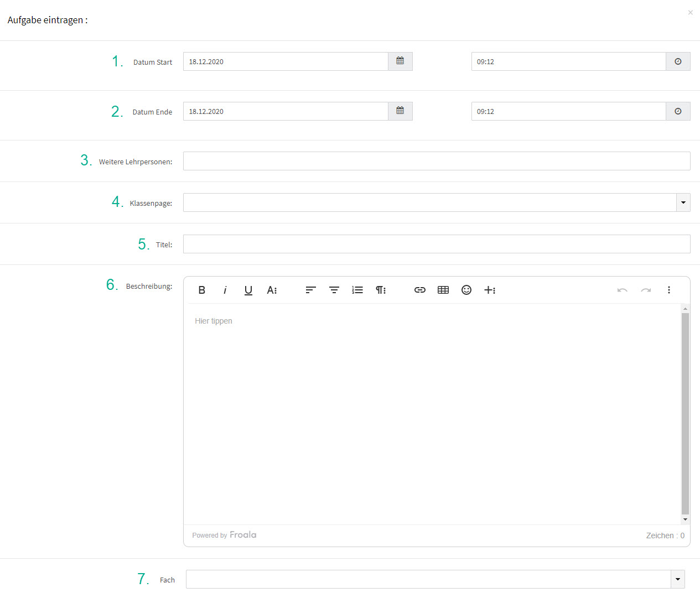
Task: Insert table in Beschreibung editor
Action: 443,290
